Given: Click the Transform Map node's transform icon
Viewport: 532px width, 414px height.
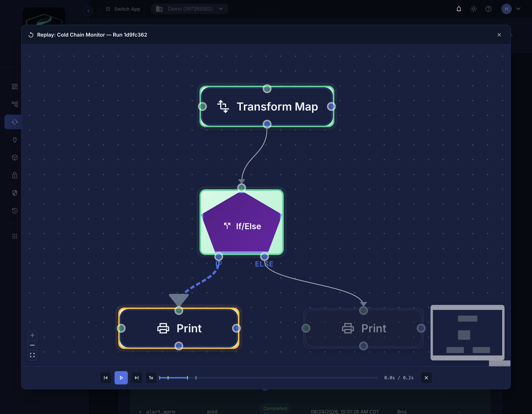Looking at the screenshot, I should pos(223,106).
